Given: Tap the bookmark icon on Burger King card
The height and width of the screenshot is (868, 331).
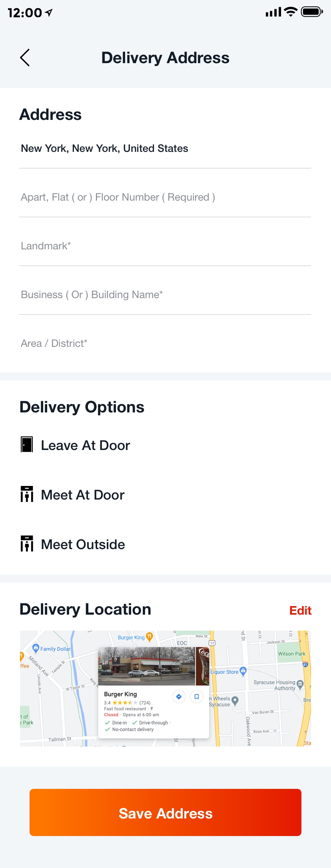Looking at the screenshot, I should coord(196,697).
